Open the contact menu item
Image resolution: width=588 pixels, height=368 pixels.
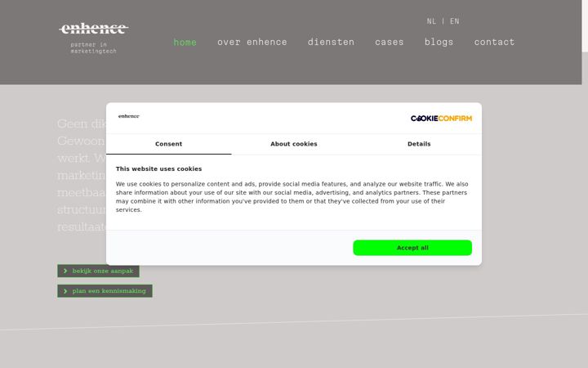(494, 42)
